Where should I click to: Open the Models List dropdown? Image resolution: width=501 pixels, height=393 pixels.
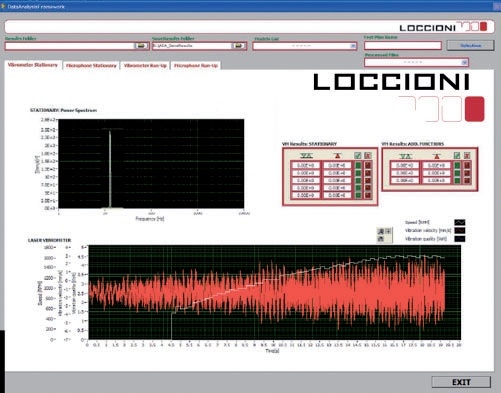pyautogui.click(x=305, y=46)
